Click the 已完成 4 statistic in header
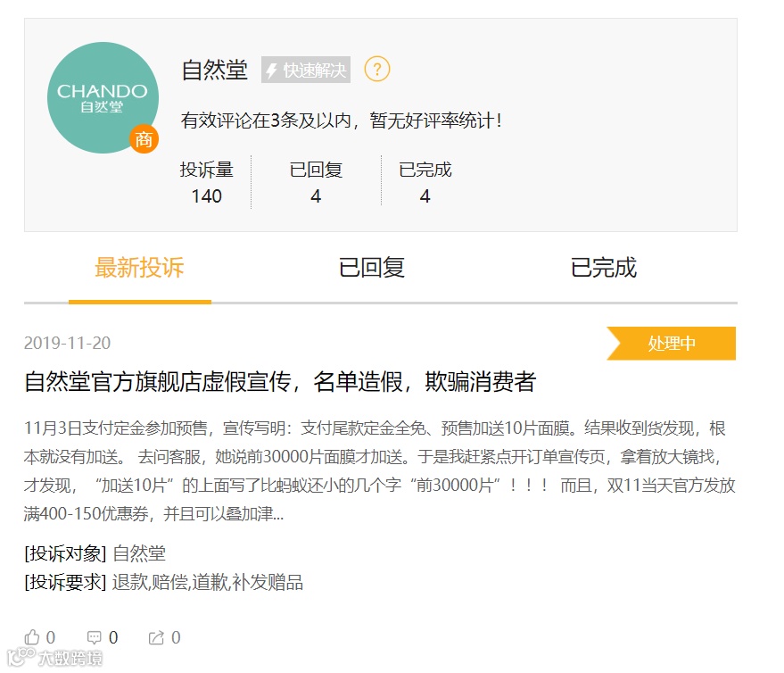Viewport: 784px width, 673px height. coord(425,183)
